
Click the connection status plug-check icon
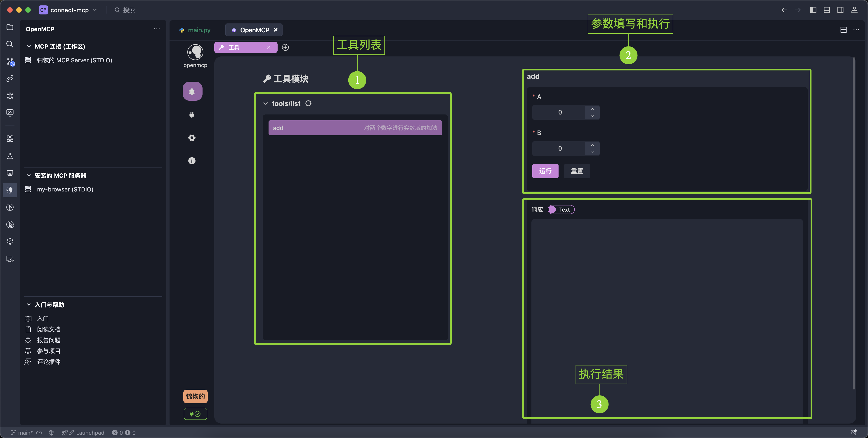coord(195,414)
